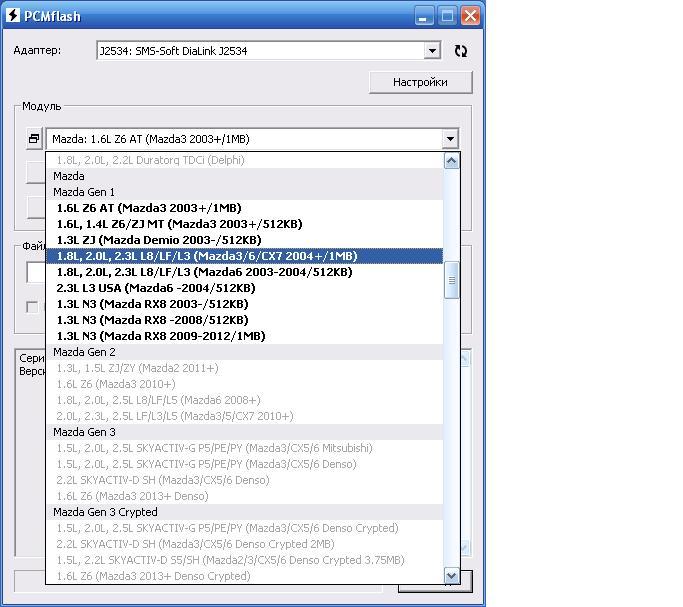Image resolution: width=683 pixels, height=607 pixels.
Task: Choose 1.3L ZJ (Mazda Demio 2003-/512KB)
Action: pyautogui.click(x=244, y=240)
